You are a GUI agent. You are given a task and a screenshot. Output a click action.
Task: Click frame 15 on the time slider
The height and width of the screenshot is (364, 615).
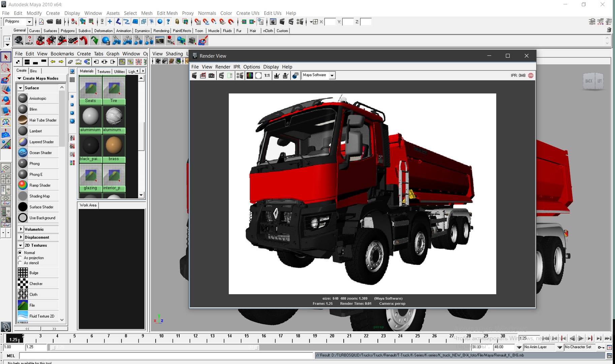point(247,338)
